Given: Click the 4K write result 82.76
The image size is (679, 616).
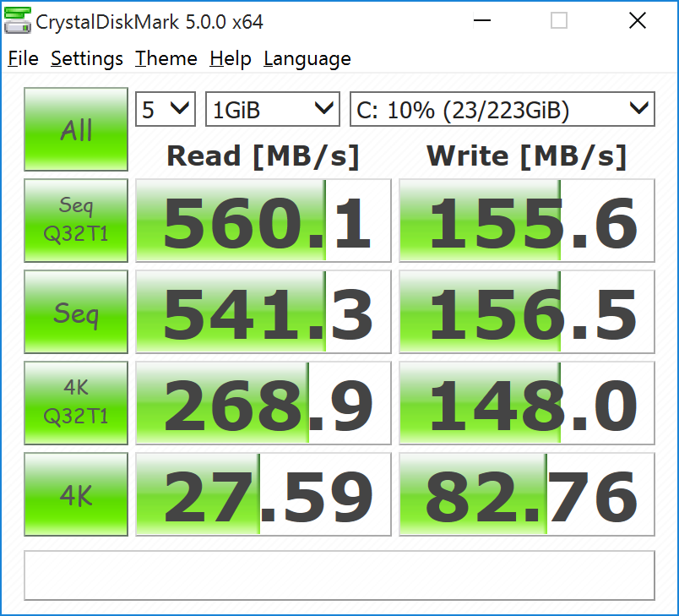Looking at the screenshot, I should click(x=527, y=494).
